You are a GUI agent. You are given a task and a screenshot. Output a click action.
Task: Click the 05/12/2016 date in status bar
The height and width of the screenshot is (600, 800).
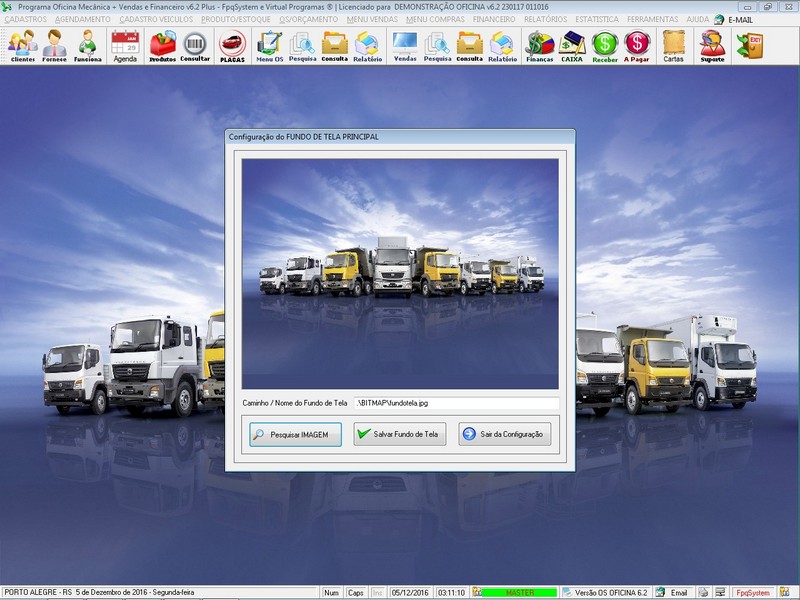pos(410,592)
